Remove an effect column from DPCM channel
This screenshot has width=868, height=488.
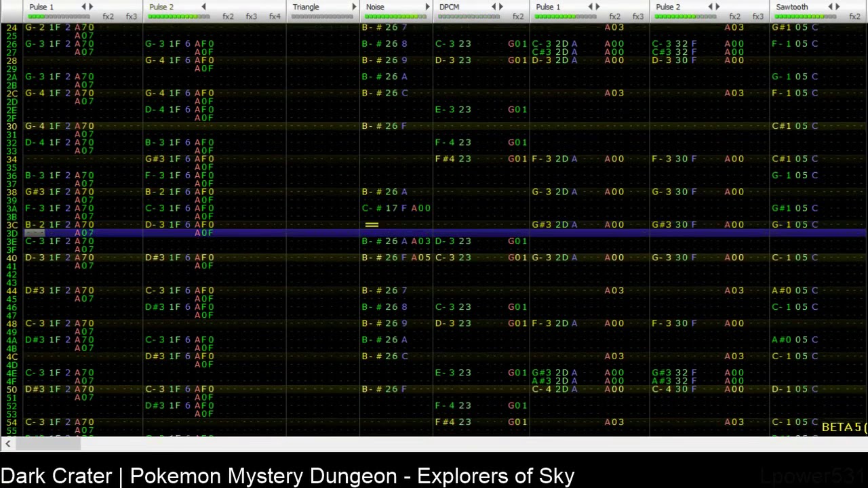click(494, 7)
